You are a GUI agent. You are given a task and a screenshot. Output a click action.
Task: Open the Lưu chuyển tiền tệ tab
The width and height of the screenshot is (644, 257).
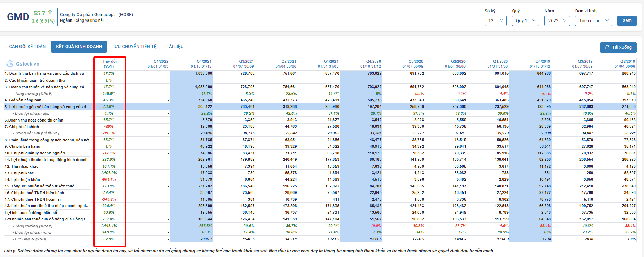[134, 47]
